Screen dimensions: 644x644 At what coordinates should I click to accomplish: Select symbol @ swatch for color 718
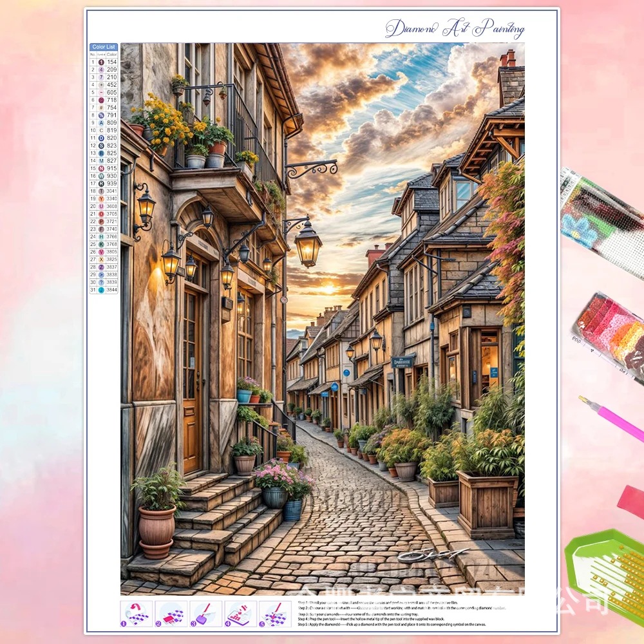click(101, 100)
